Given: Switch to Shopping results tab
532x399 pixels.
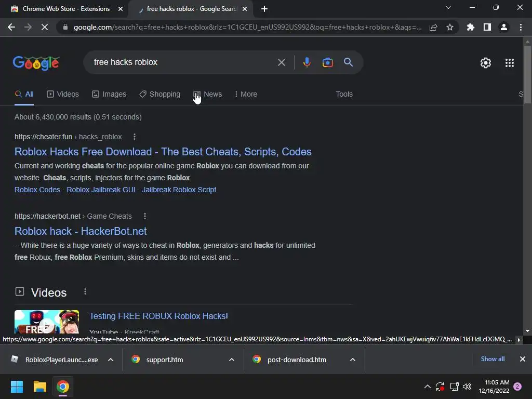Looking at the screenshot, I should (x=160, y=95).
